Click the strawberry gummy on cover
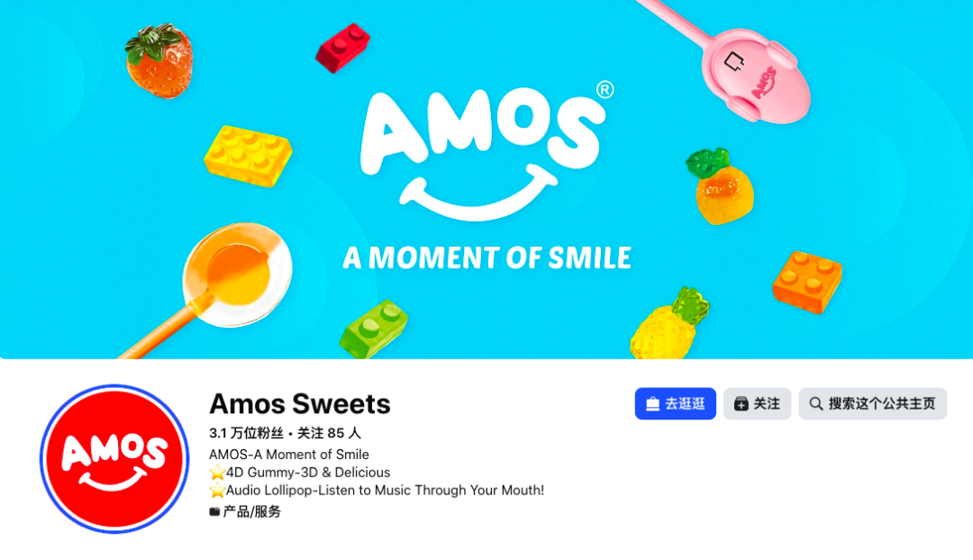The width and height of the screenshot is (973, 560). 159,61
